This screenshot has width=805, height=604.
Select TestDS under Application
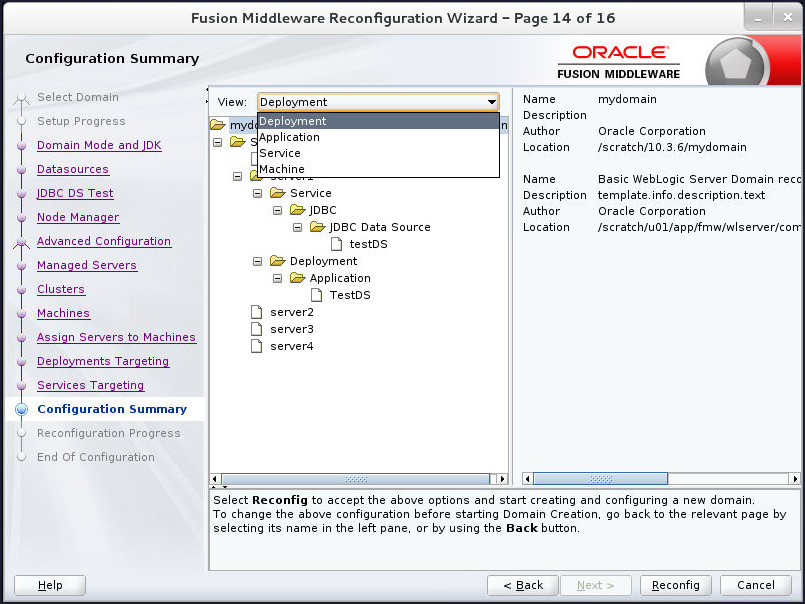[x=350, y=295]
